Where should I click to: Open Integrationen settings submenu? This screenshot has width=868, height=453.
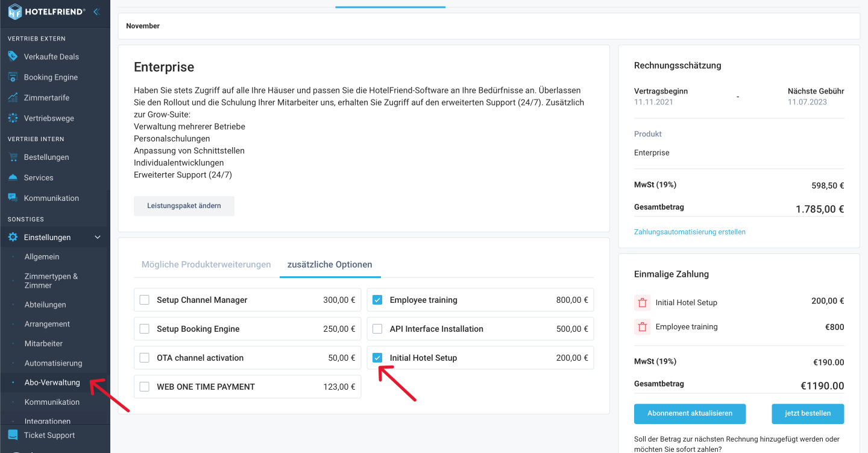pyautogui.click(x=48, y=421)
